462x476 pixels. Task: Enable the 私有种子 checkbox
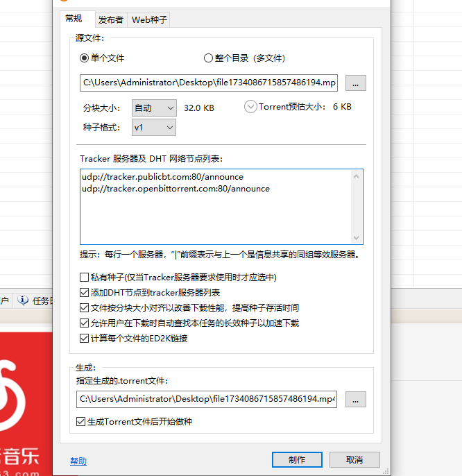tap(85, 278)
